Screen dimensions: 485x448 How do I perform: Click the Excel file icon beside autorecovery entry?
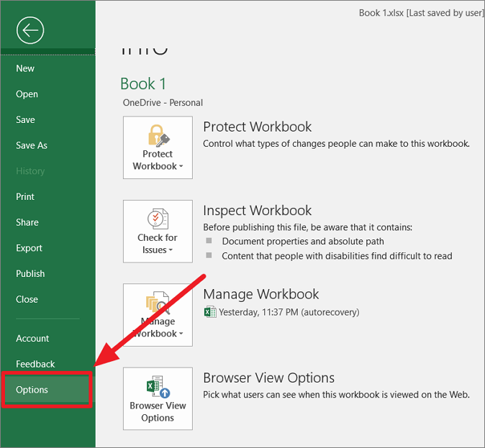tap(210, 312)
